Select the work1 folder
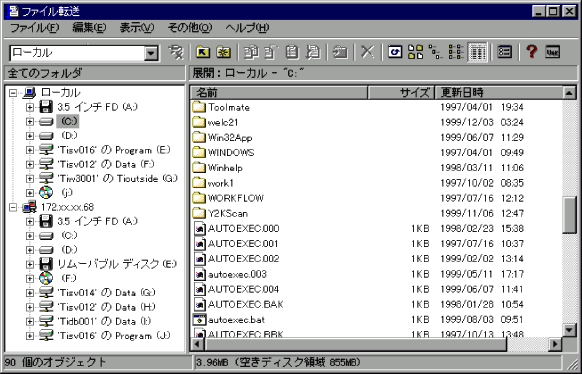Screen dimensions: 582x374 220,183
